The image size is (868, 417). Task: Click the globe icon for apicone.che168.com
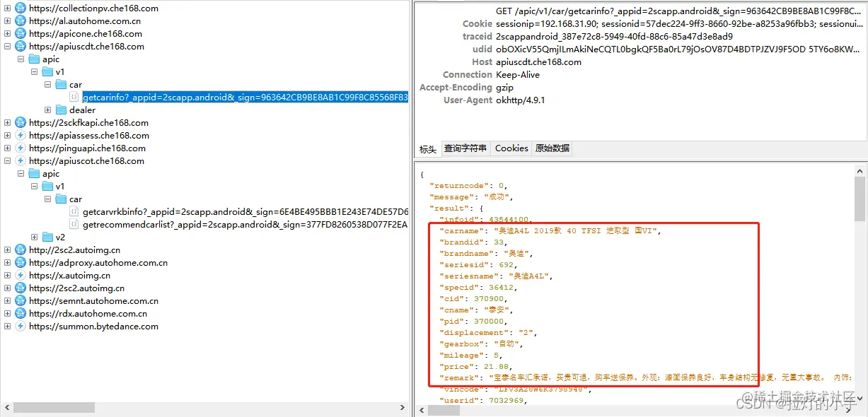coord(21,34)
